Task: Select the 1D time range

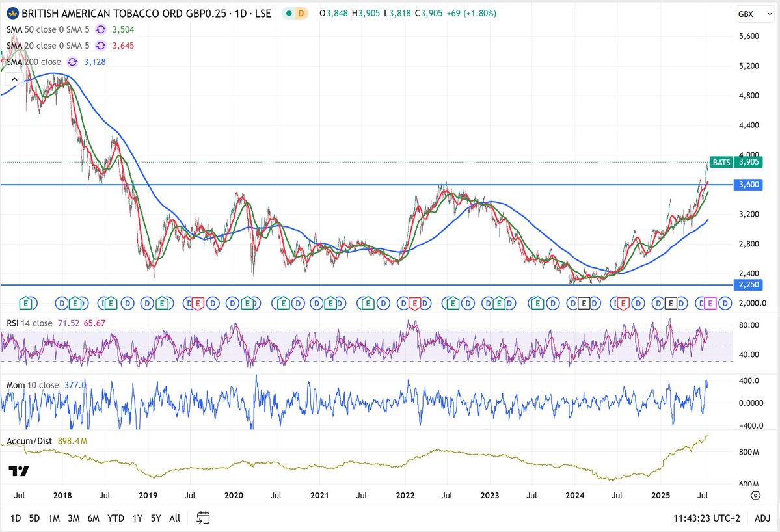Action: pos(16,518)
